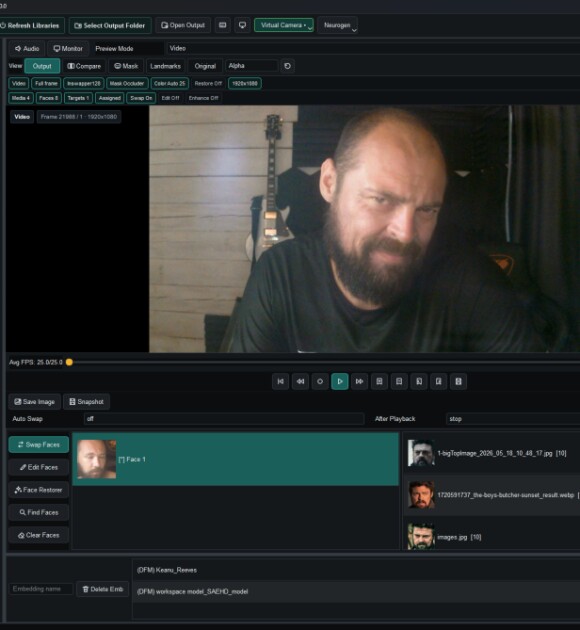Screen dimensions: 580x630
Task: Click the Color Auto 25 chip
Action: [x=170, y=84]
